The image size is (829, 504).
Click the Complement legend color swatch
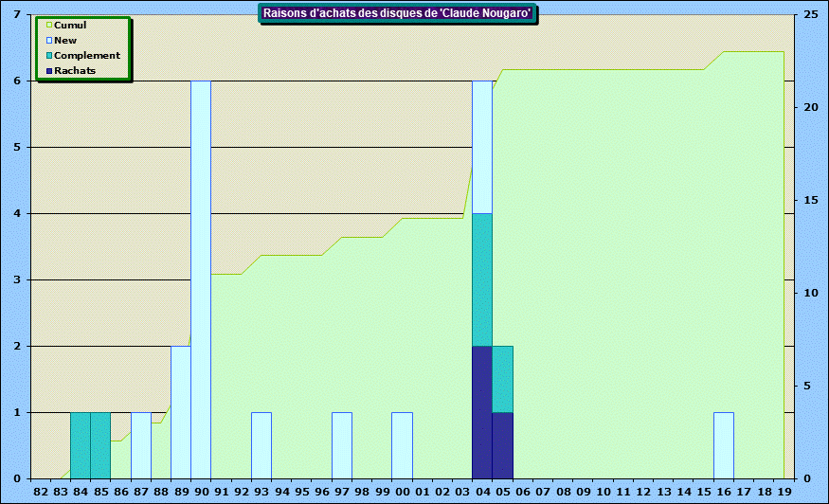pyautogui.click(x=49, y=56)
